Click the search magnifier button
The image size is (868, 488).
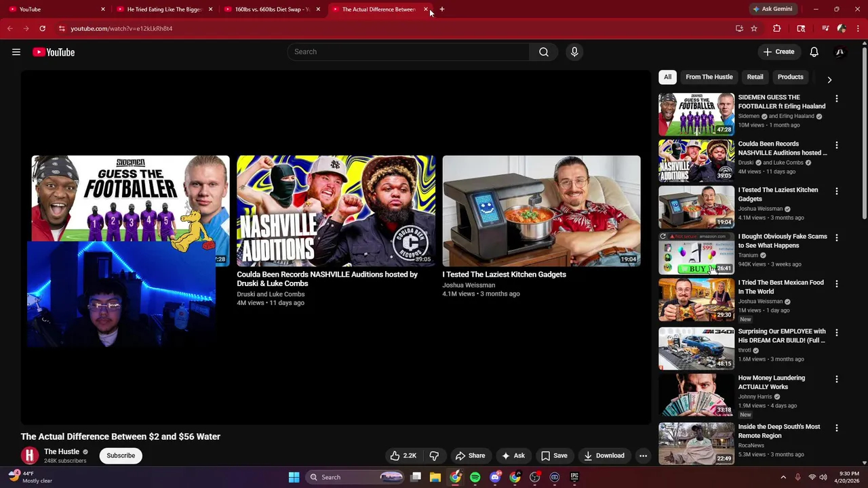click(x=544, y=52)
